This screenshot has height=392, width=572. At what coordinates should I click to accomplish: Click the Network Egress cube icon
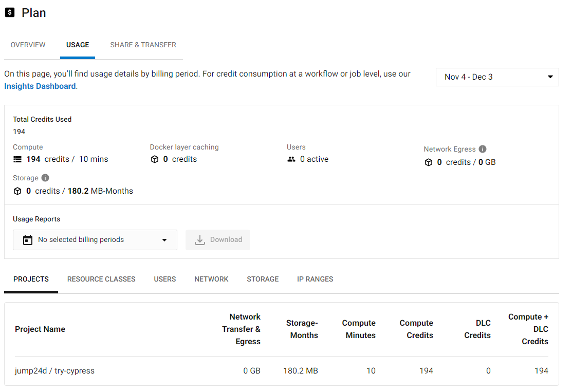tap(429, 162)
